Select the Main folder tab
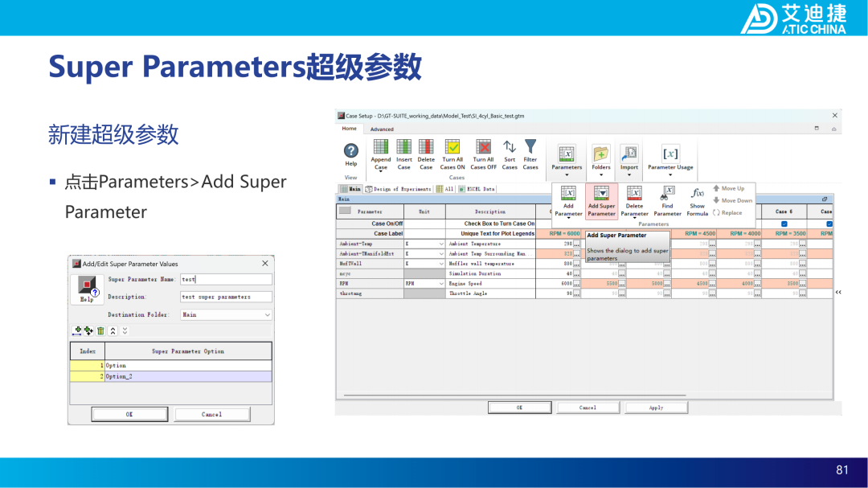 (350, 189)
